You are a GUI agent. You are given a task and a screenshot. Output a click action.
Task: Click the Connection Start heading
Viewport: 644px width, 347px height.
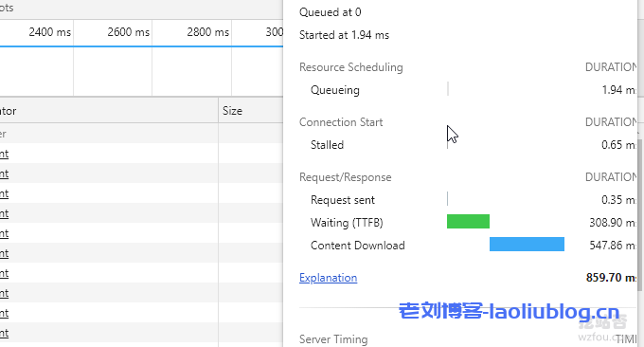[341, 122]
